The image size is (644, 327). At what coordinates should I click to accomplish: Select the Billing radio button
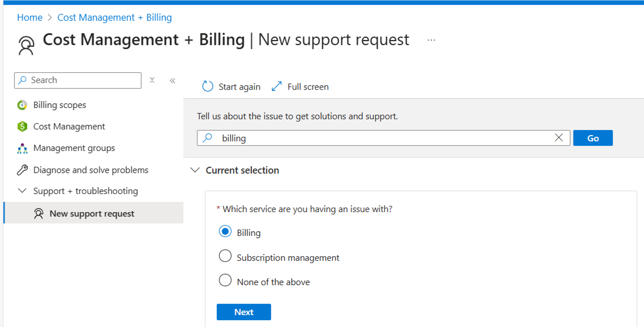225,231
